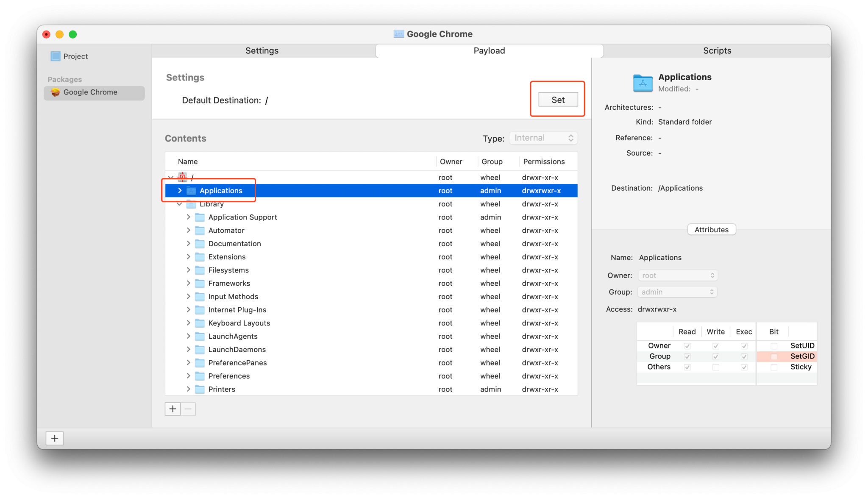Image resolution: width=868 pixels, height=498 pixels.
Task: Open the Type Internal dropdown
Action: click(543, 138)
